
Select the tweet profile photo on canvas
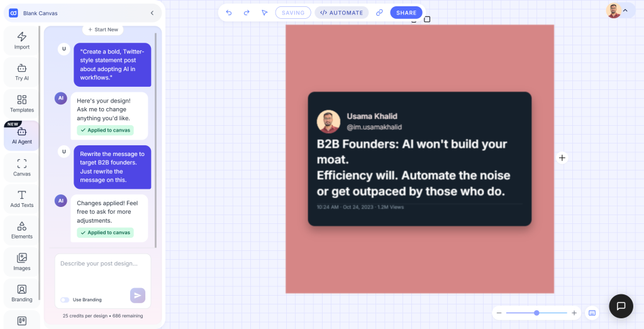point(328,121)
